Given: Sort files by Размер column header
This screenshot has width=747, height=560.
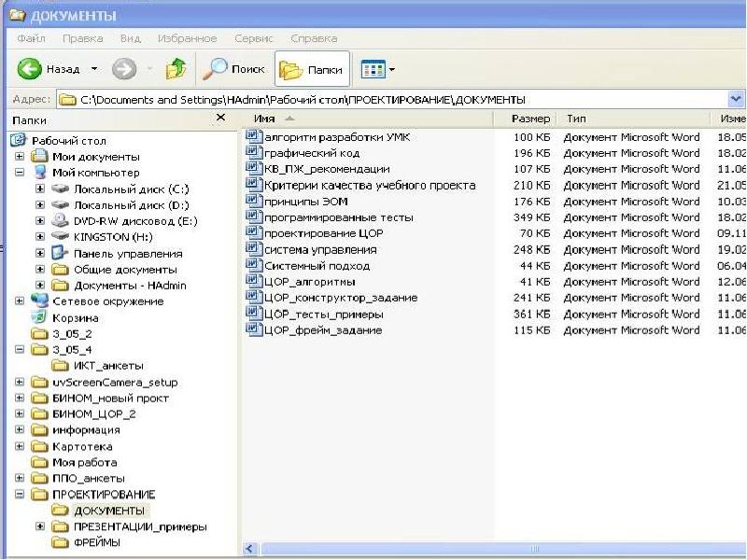Looking at the screenshot, I should click(x=530, y=119).
